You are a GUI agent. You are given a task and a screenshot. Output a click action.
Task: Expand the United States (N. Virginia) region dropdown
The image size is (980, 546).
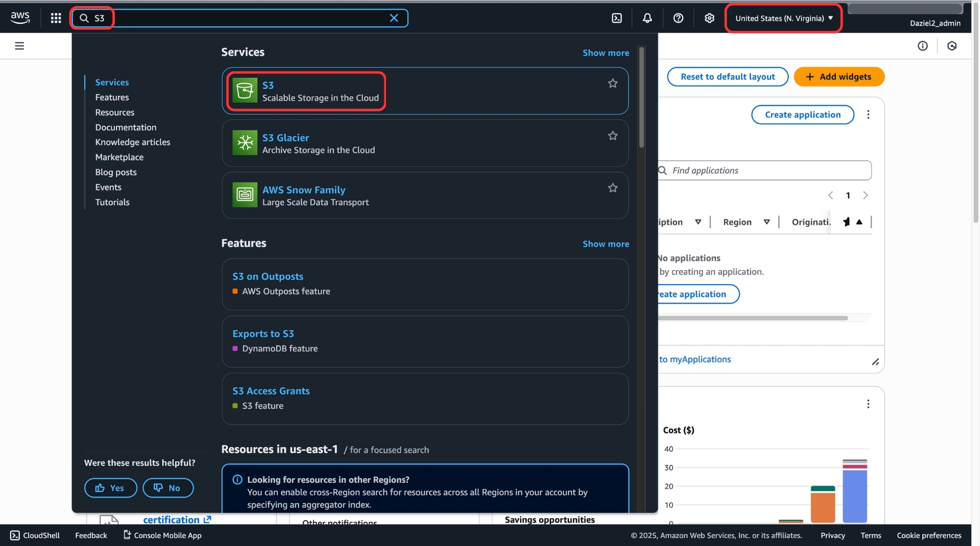[783, 18]
